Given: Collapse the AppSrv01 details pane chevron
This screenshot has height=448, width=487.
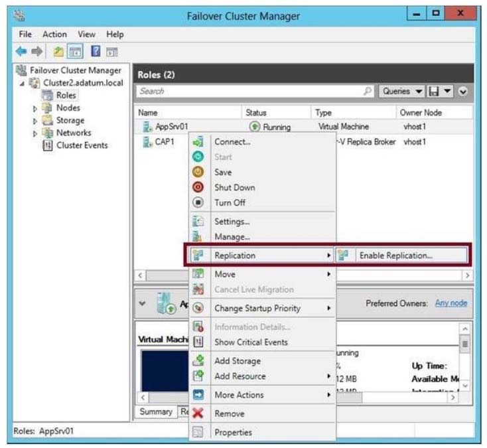Looking at the screenshot, I should pos(142,303).
